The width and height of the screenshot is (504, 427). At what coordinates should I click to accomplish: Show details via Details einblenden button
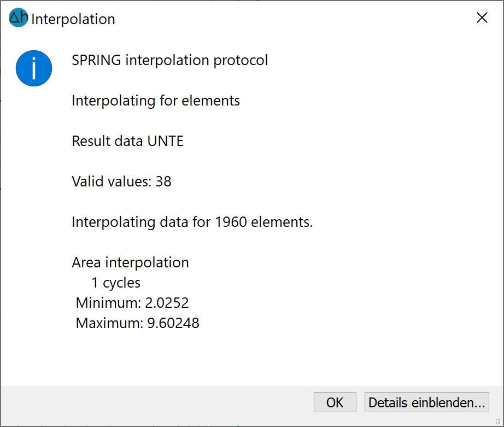(x=426, y=402)
